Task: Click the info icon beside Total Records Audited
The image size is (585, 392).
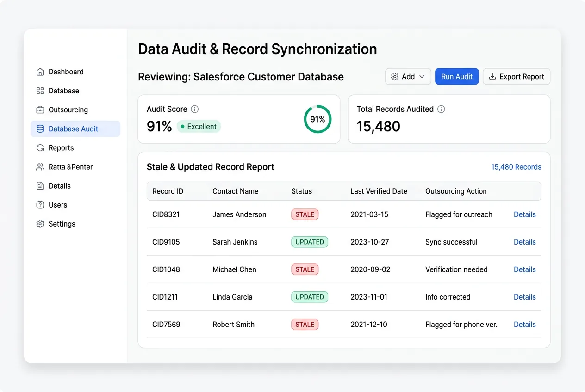Action: (x=441, y=109)
